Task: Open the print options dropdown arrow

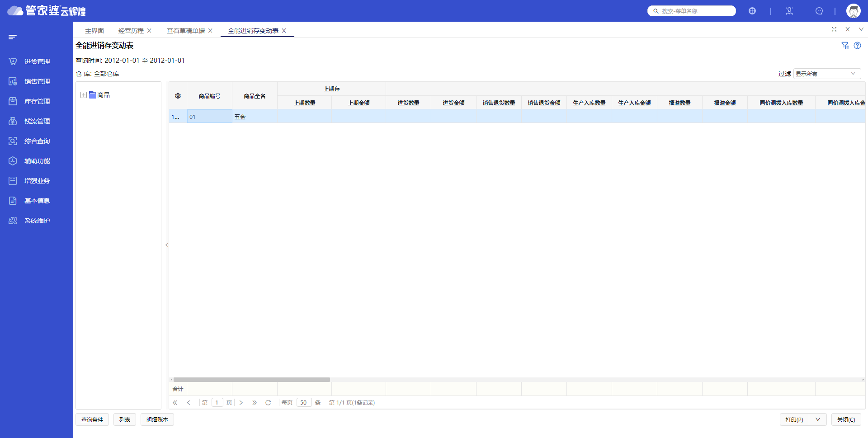Action: tap(818, 419)
